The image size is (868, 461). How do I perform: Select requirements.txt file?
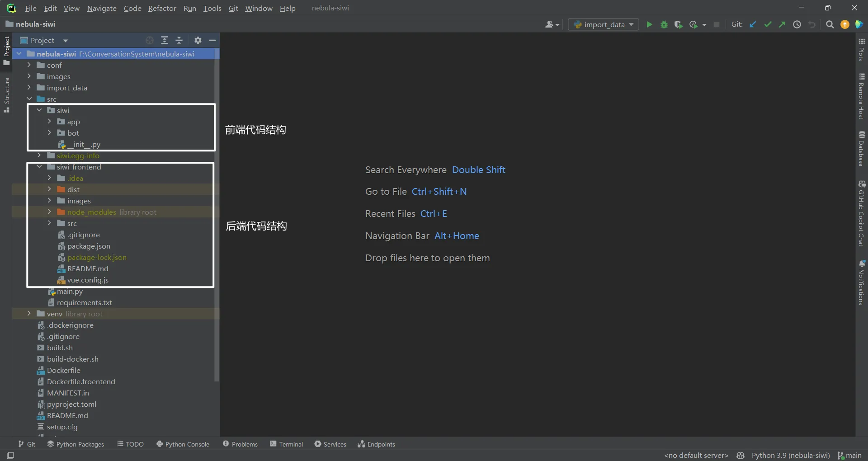[84, 302]
